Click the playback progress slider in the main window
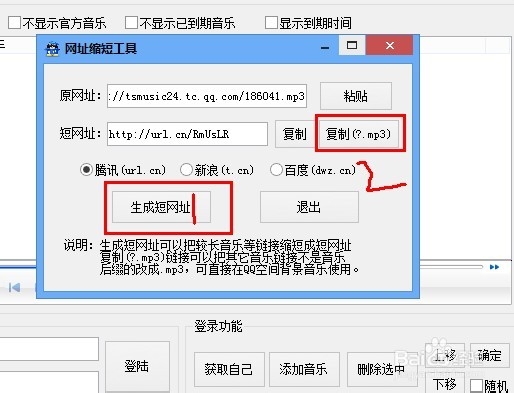The height and width of the screenshot is (393, 514). point(451,267)
